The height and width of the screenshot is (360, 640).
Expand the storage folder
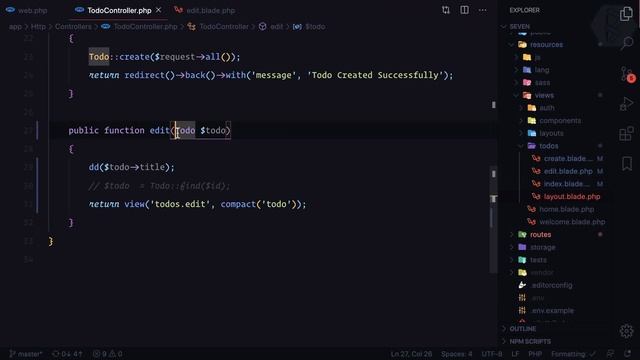coord(542,247)
